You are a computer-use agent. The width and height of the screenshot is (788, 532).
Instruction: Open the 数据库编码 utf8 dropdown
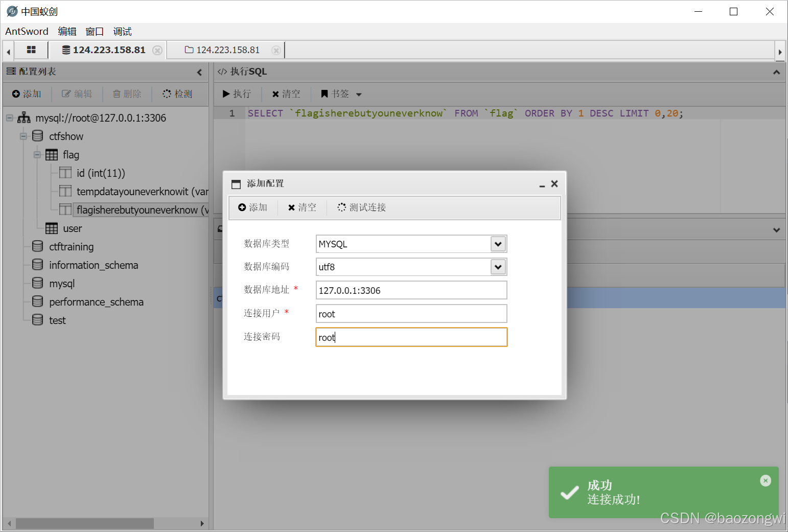tap(498, 267)
